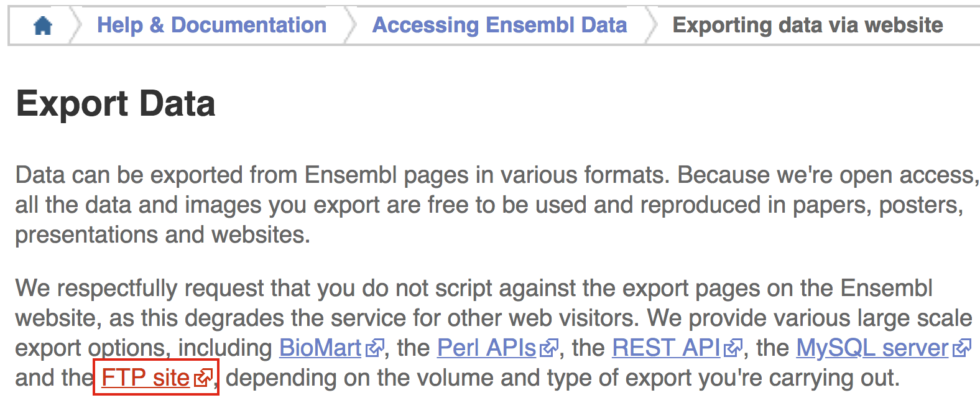The height and width of the screenshot is (413, 980).
Task: Open the FTP site link
Action: (x=146, y=378)
